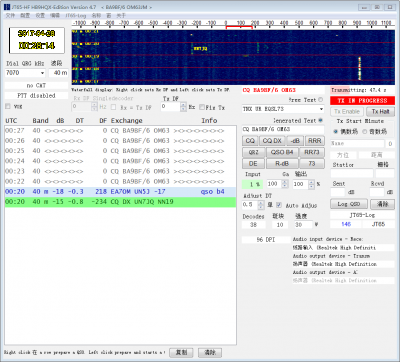Image resolution: width=400 pixels, height=362 pixels.
Task: Select the 00:20 EA7OM UN5J row
Action: 120,192
